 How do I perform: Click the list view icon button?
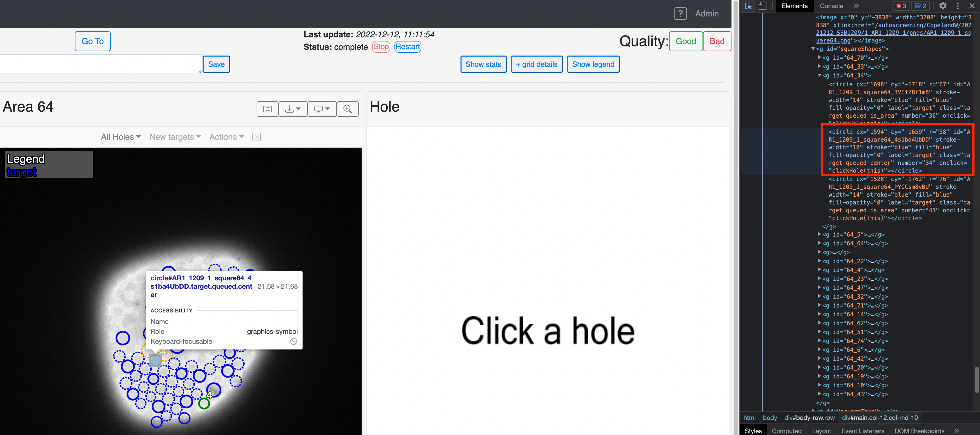click(x=267, y=109)
